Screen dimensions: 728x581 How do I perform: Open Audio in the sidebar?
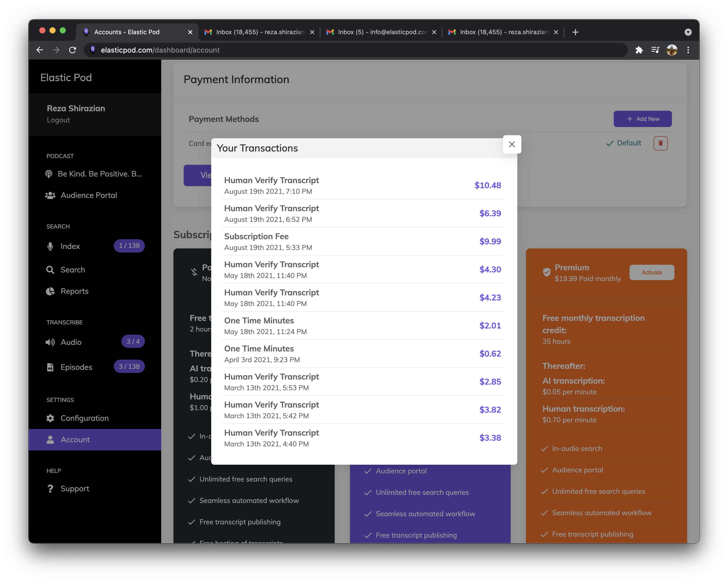coord(71,342)
